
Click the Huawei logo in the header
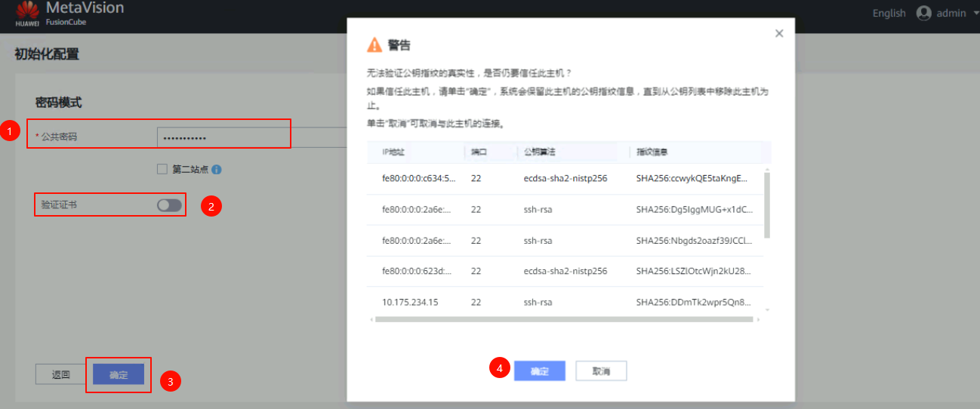click(x=27, y=11)
